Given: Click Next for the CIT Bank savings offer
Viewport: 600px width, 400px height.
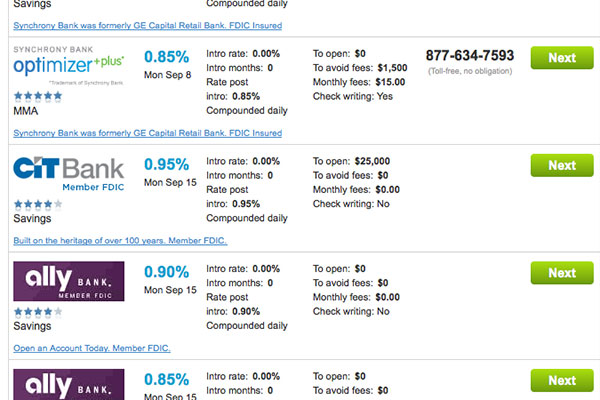Looking at the screenshot, I should 562,165.
